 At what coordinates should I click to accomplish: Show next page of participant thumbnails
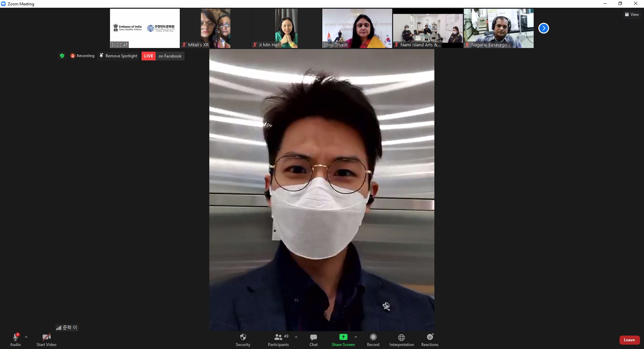point(543,28)
